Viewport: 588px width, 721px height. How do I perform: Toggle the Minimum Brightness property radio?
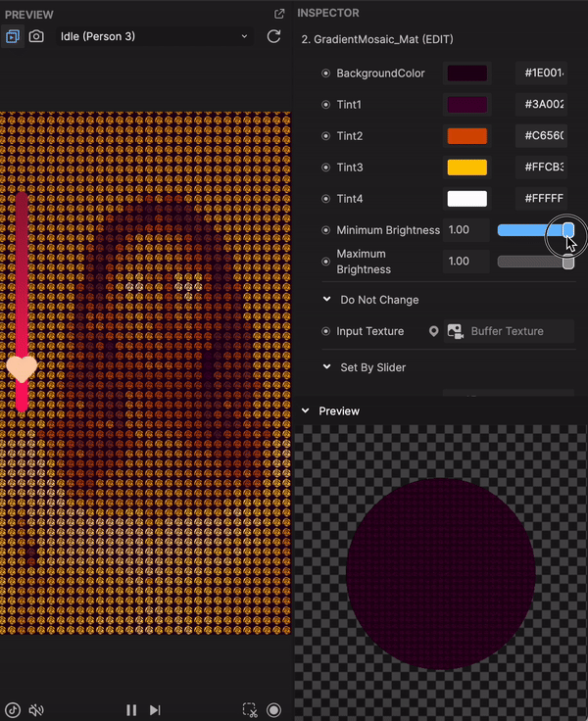tap(325, 230)
